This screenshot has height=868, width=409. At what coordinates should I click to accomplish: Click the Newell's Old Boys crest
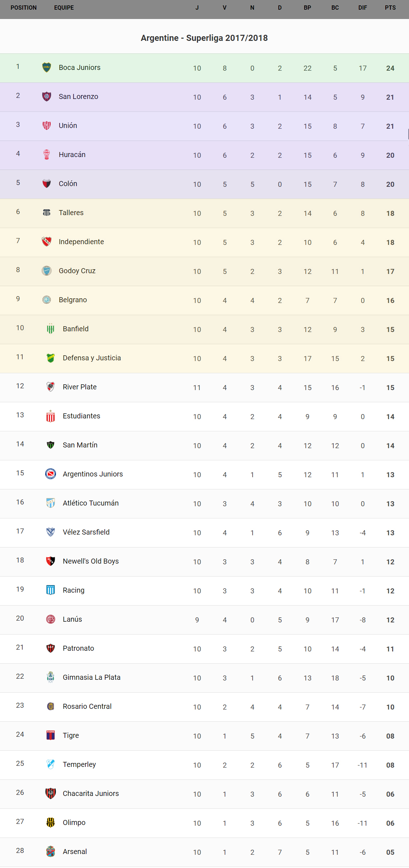point(51,561)
